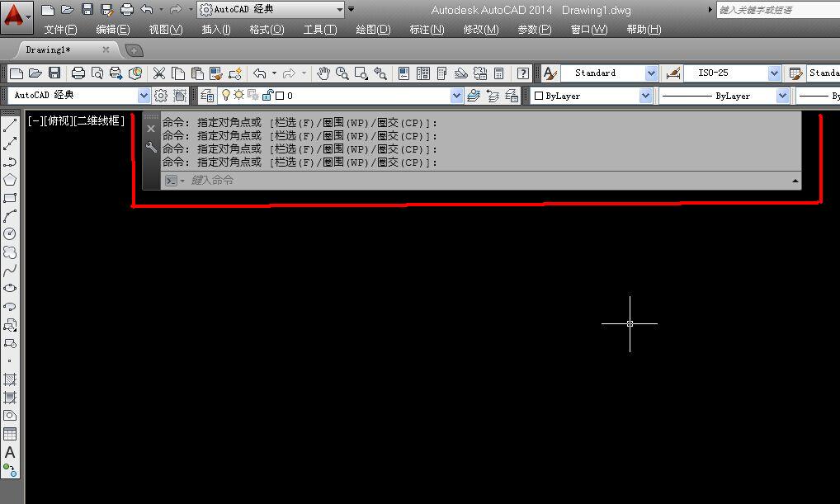Expand the ByLayer linetype dropdown
840x504 pixels.
tap(783, 96)
